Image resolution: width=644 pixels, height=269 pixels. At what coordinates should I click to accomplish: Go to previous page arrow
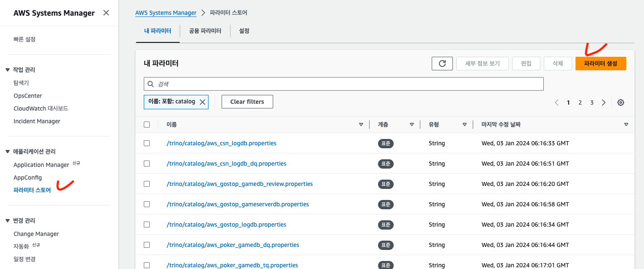pos(556,103)
